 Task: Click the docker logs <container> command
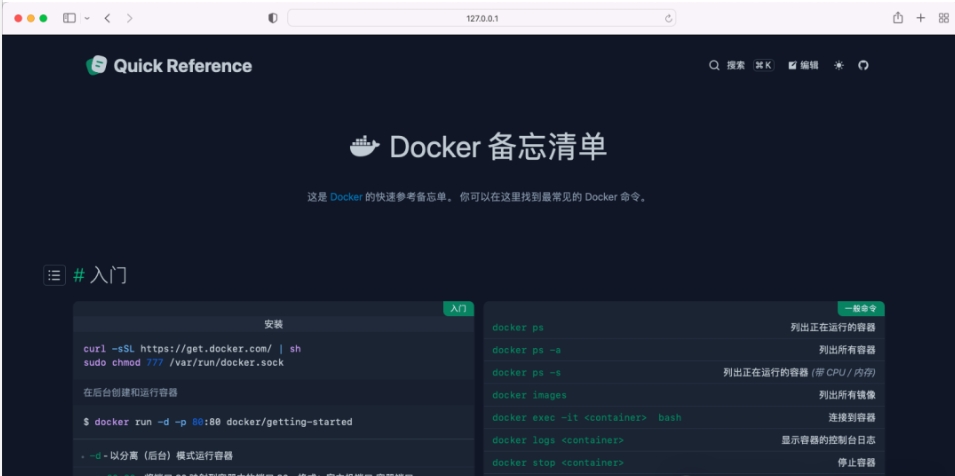point(558,440)
